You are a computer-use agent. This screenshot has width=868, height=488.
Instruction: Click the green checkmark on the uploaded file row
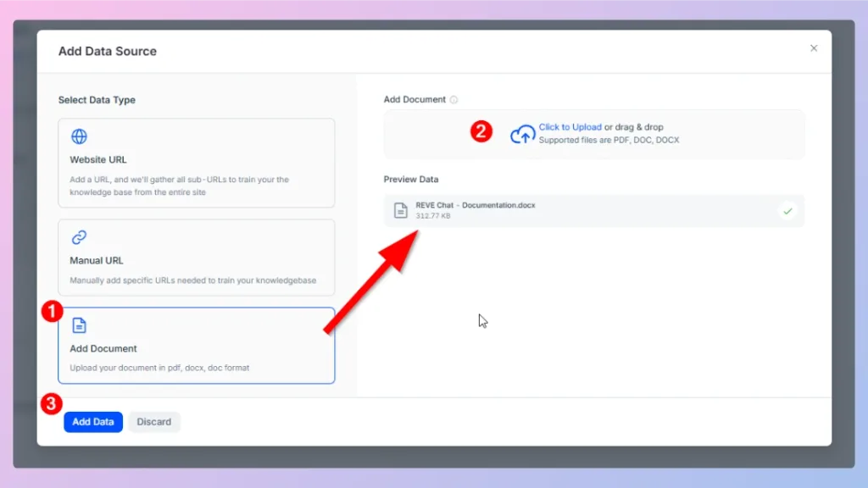(x=787, y=211)
